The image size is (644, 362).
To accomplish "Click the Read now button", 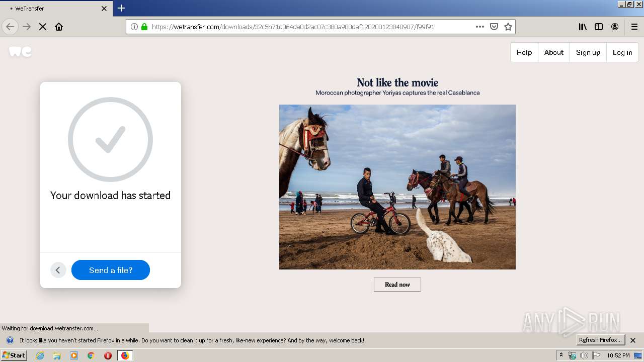I will [x=397, y=285].
